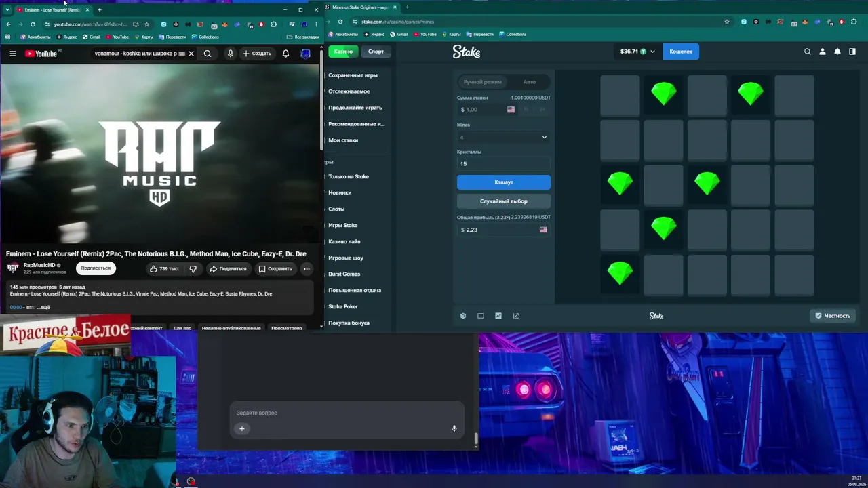The image size is (868, 488).
Task: Open Новинки in Stake sidebar
Action: tap(340, 193)
